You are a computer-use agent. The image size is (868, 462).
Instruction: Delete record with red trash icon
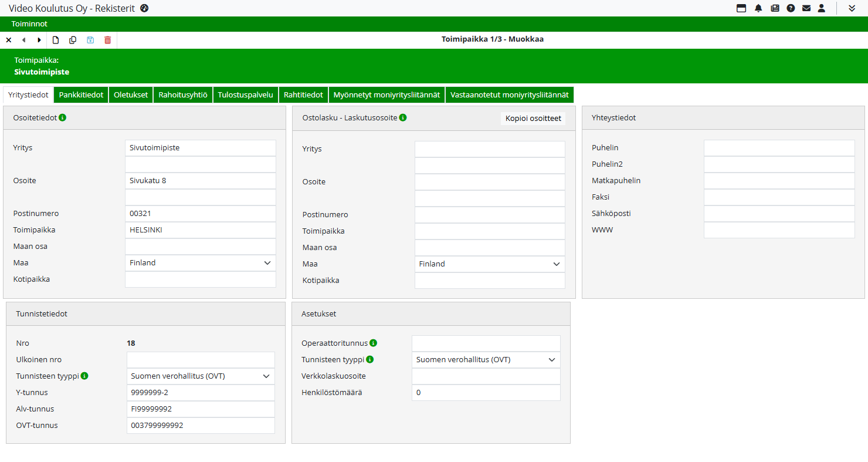coord(107,40)
